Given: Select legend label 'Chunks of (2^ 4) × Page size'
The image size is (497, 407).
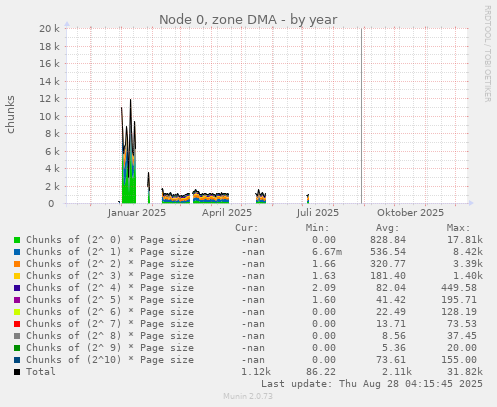Looking at the screenshot, I should pyautogui.click(x=110, y=288).
